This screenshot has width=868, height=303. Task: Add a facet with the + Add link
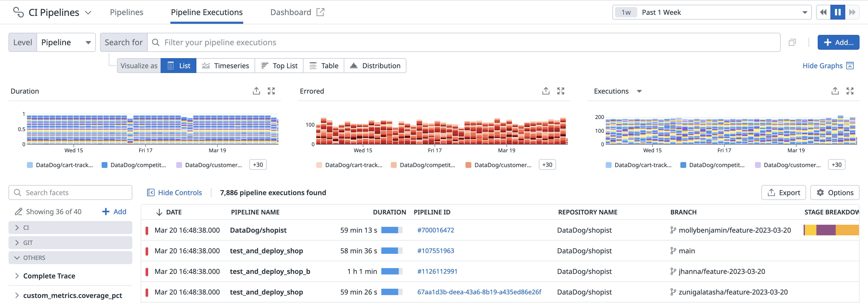pyautogui.click(x=114, y=212)
